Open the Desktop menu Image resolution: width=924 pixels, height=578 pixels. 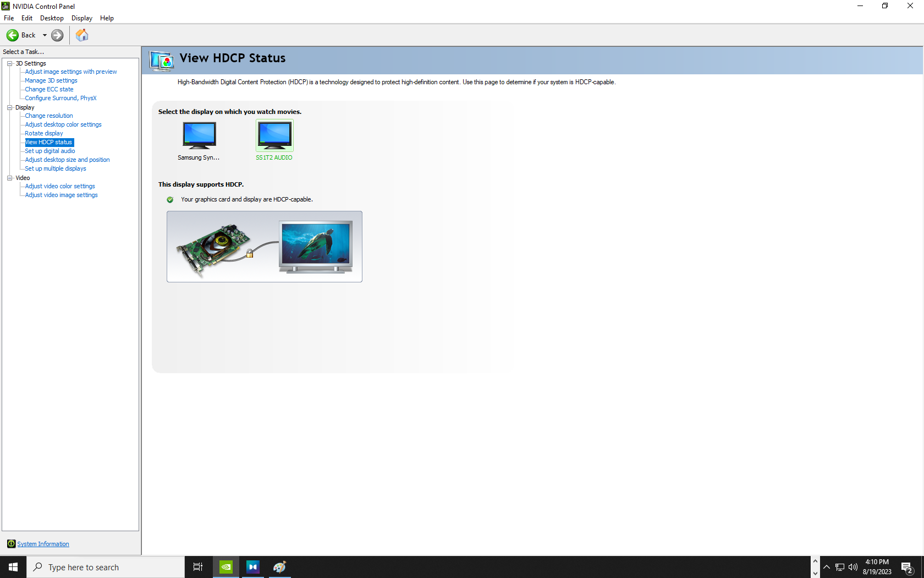point(52,18)
